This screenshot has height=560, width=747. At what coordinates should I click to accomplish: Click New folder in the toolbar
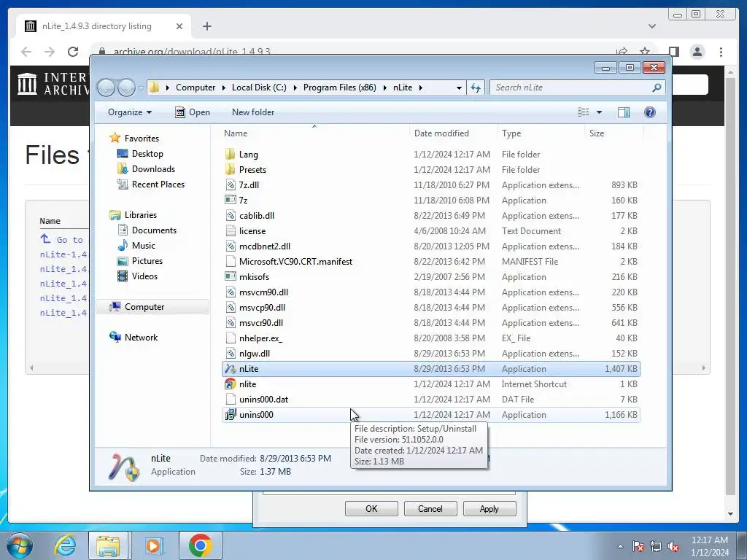(253, 112)
